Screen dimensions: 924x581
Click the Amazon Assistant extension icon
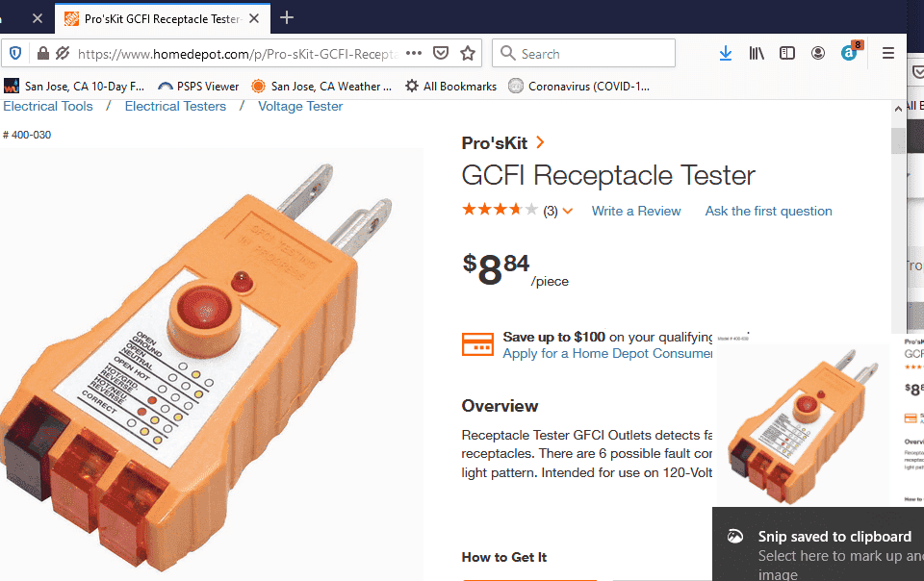tap(849, 54)
